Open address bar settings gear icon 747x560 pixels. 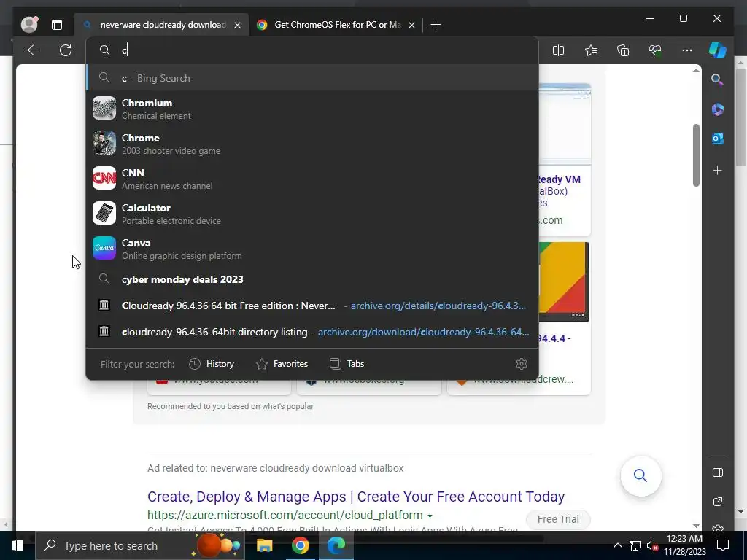(521, 364)
